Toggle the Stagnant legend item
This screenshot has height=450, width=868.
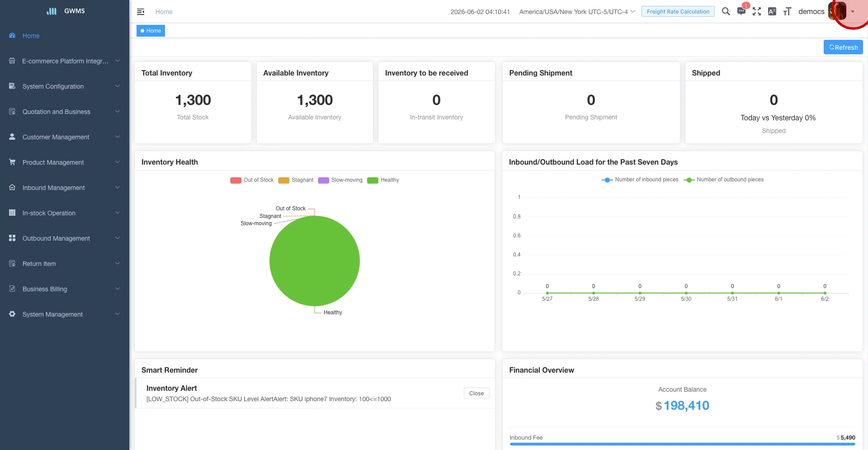tap(296, 180)
